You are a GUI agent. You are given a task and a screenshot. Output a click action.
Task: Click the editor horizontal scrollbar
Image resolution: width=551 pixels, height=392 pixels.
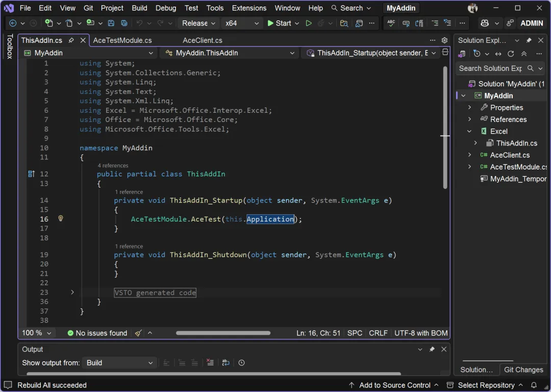pyautogui.click(x=223, y=333)
